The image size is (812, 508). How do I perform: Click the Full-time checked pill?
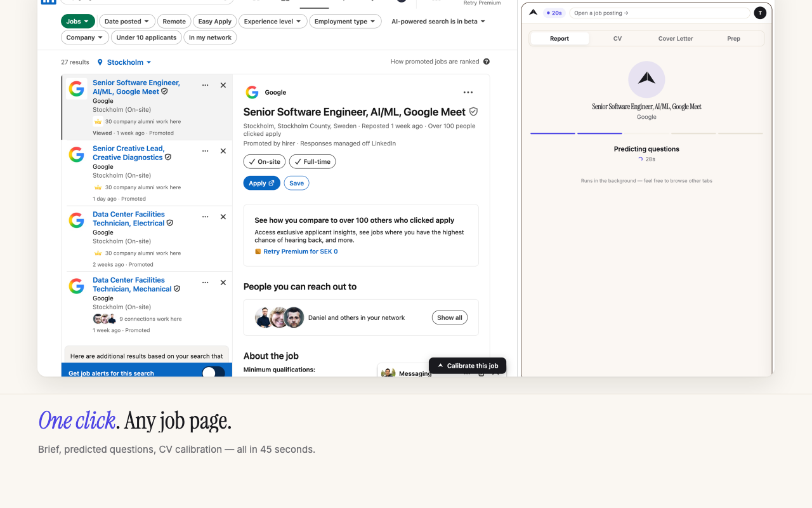[x=312, y=162]
